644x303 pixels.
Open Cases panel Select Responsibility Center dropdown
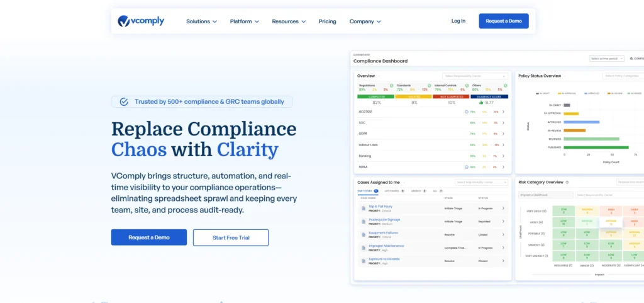click(481, 183)
